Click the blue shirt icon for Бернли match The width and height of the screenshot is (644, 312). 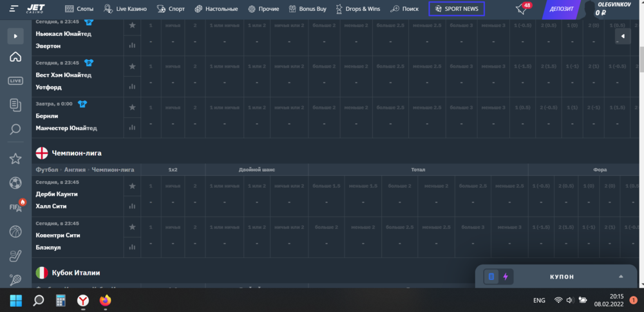click(82, 104)
